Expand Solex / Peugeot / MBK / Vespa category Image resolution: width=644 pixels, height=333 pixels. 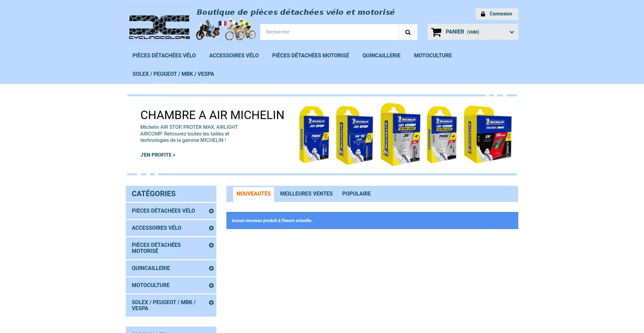point(211,302)
